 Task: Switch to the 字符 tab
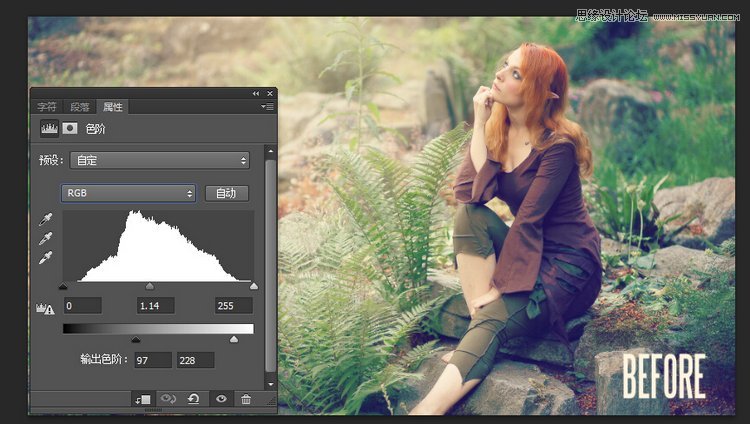click(47, 106)
